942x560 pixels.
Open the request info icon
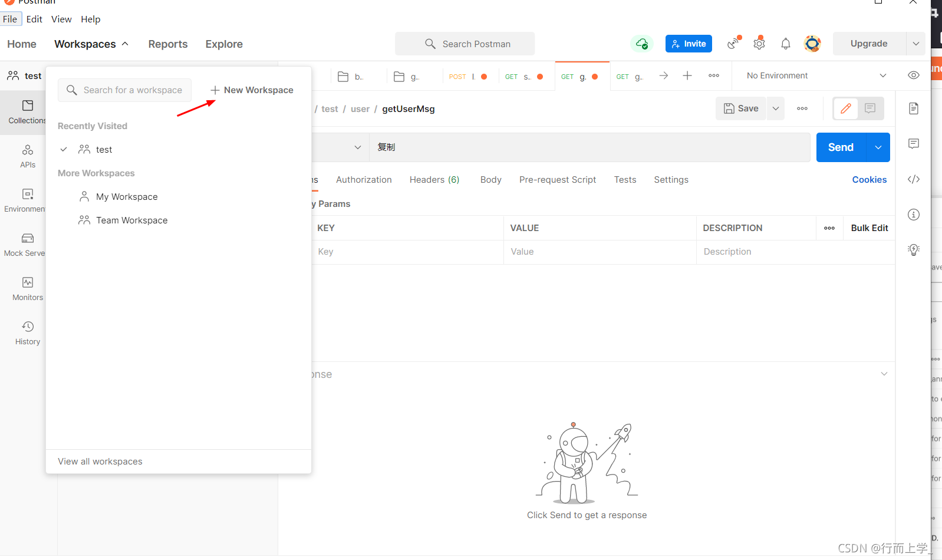pos(914,215)
